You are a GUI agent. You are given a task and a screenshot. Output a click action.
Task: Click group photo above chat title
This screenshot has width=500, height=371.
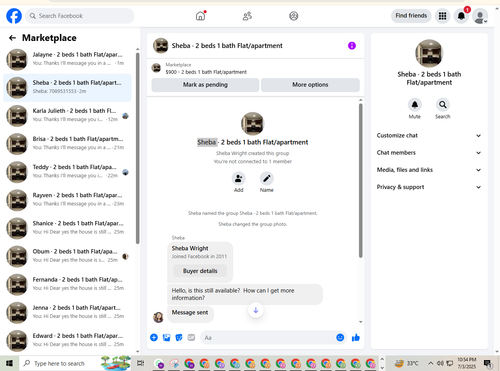(252, 123)
